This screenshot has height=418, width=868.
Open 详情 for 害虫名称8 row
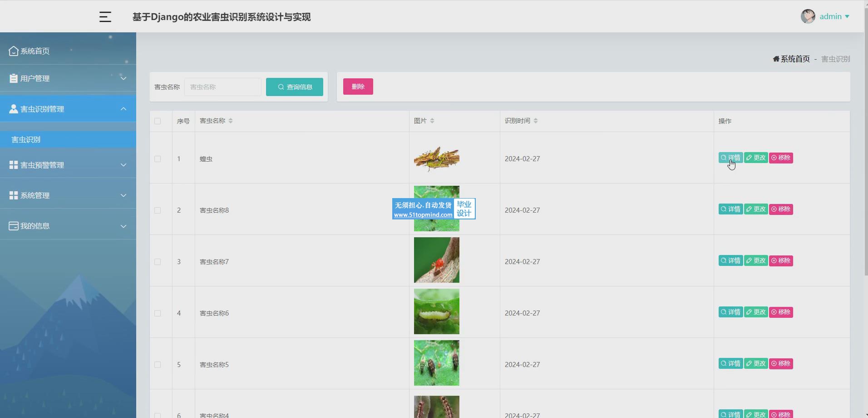tap(730, 209)
